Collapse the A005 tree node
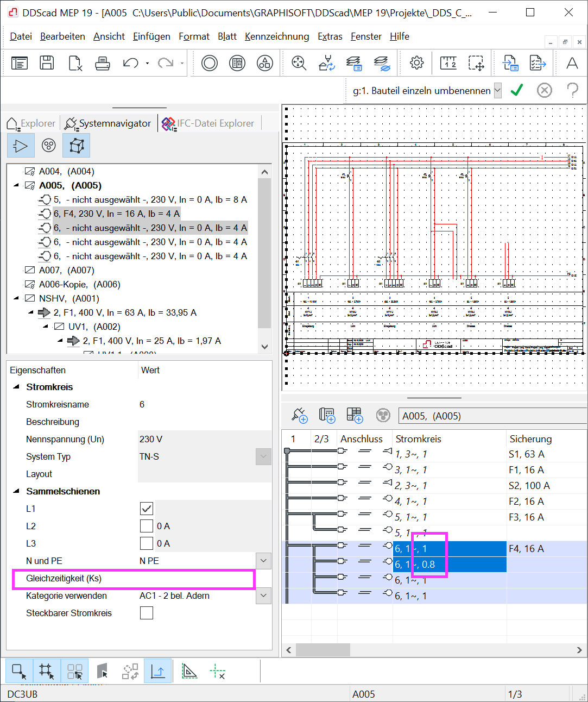588x702 pixels. click(16, 186)
